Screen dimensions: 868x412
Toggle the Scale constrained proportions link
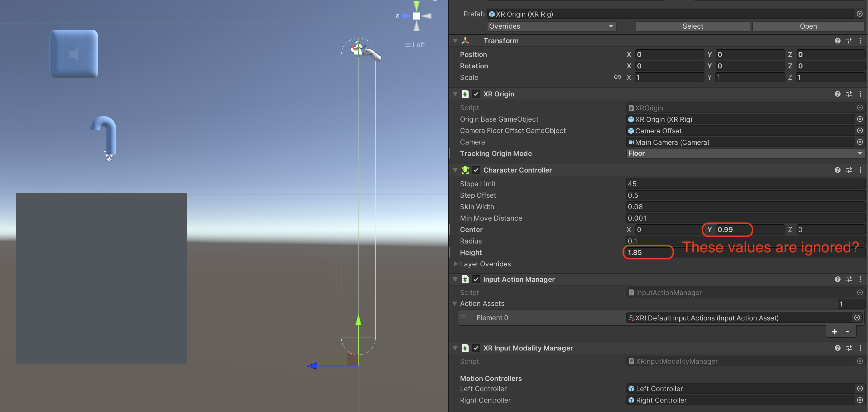click(618, 77)
